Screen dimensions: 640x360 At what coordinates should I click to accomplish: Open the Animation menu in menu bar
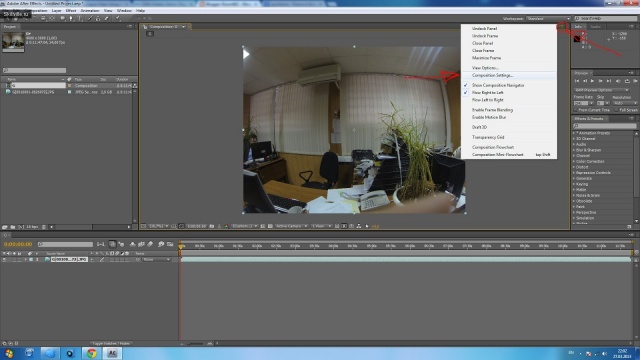click(90, 11)
